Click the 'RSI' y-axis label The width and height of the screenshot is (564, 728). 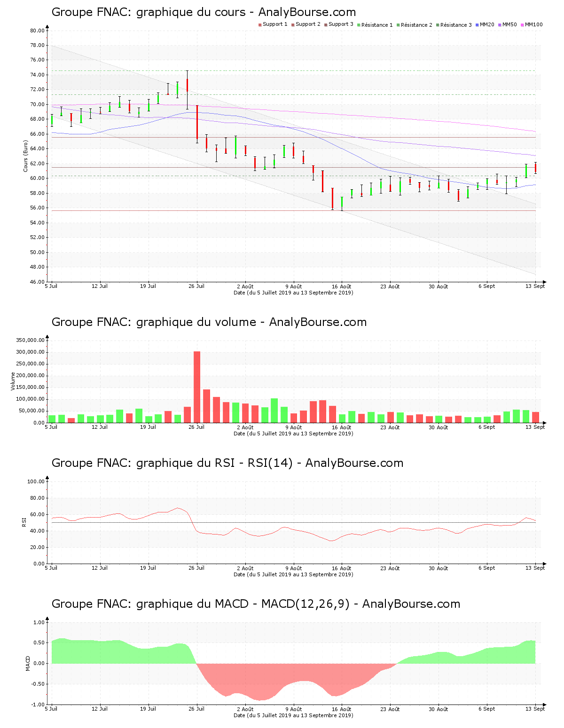23,522
